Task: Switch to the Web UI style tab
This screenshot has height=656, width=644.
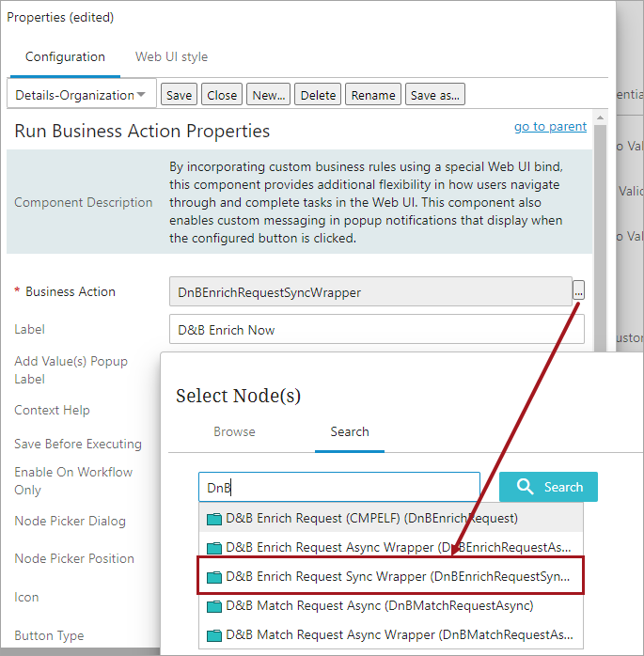Action: (171, 56)
